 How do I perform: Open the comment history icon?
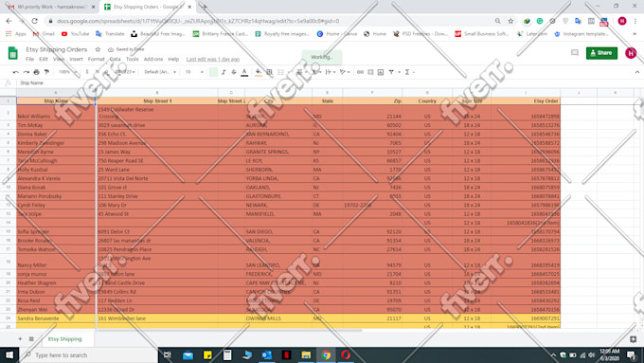click(575, 53)
